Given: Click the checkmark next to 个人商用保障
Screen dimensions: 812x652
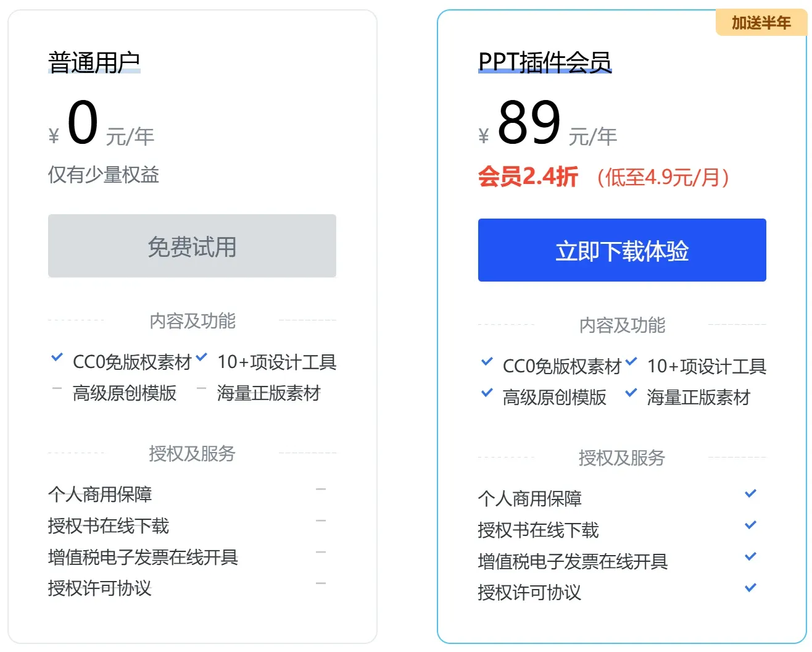Looking at the screenshot, I should 750,493.
